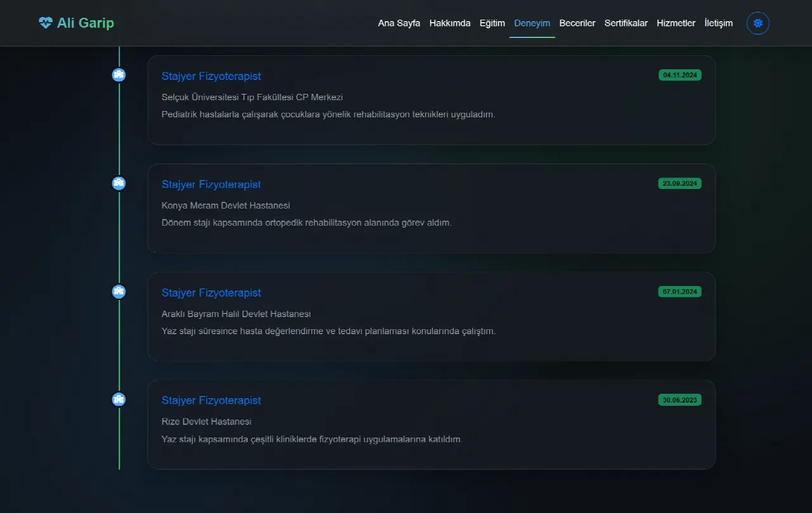Navigate to Beceriler in the navbar
Viewport: 812px width, 513px height.
coord(577,23)
